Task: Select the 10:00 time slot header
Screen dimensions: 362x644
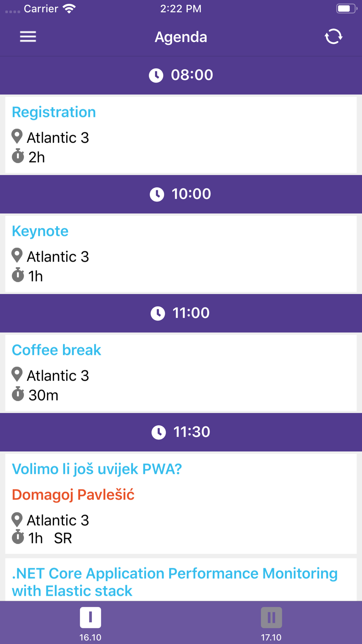Action: tap(181, 194)
